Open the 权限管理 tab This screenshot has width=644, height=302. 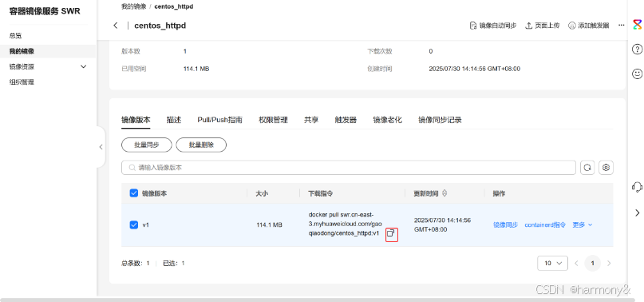(273, 120)
